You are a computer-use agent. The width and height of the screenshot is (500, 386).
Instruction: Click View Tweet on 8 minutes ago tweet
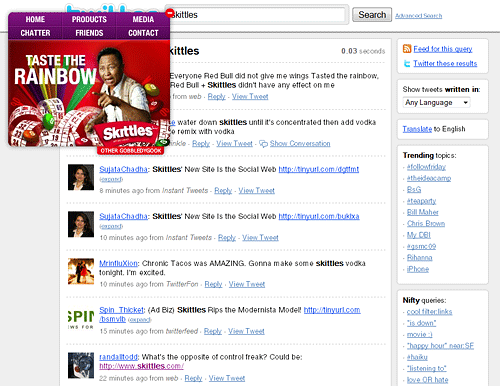257,191
